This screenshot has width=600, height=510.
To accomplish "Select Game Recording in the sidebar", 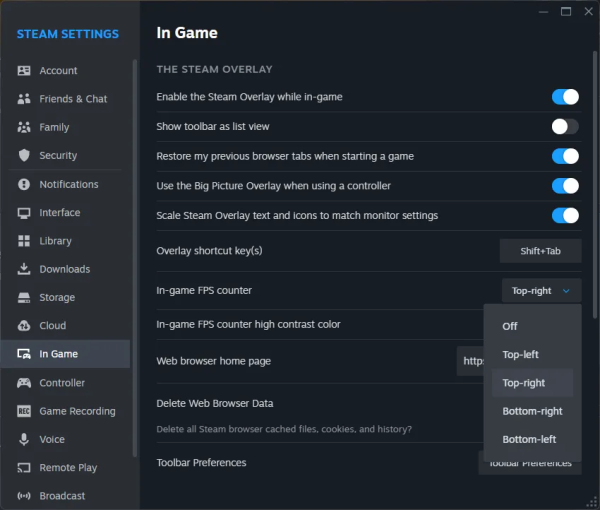I will tap(65, 411).
